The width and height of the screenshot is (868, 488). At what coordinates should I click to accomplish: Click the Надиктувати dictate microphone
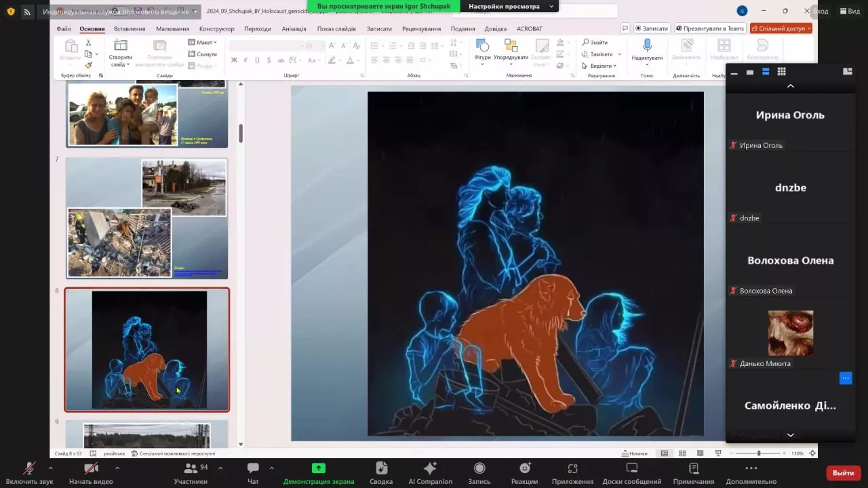click(x=647, y=51)
